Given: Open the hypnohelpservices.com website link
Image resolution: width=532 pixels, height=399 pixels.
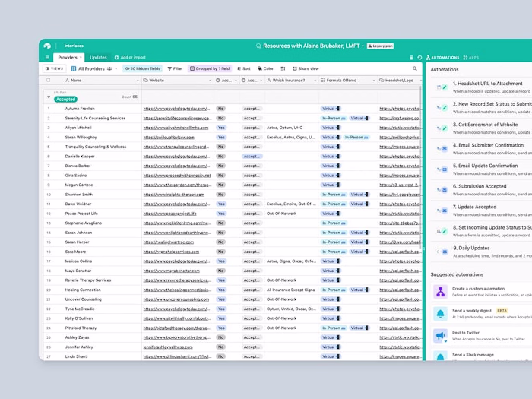Looking at the screenshot, I should (x=171, y=252).
